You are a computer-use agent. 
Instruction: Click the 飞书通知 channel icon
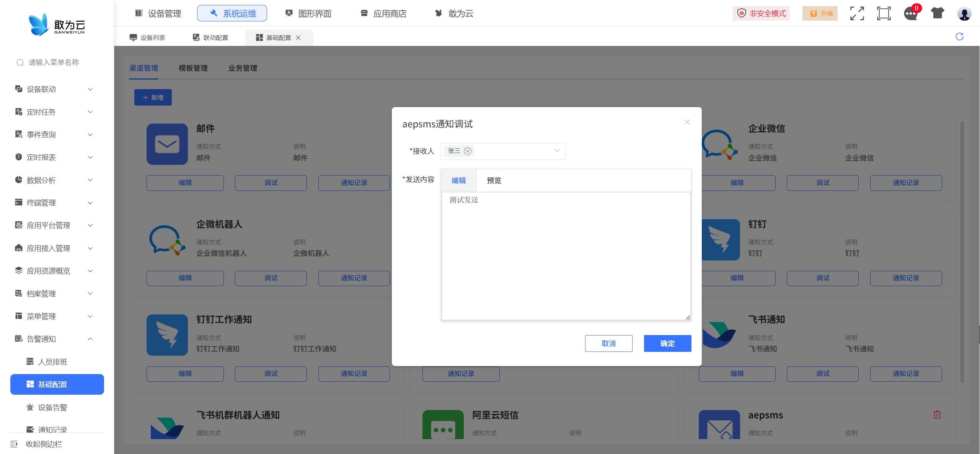coord(719,335)
